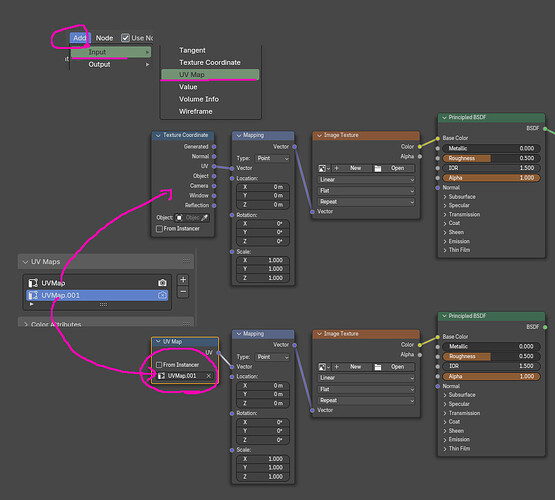Collapse the lower Mapping node
Viewport: 555px width, 500px height.
pos(239,334)
